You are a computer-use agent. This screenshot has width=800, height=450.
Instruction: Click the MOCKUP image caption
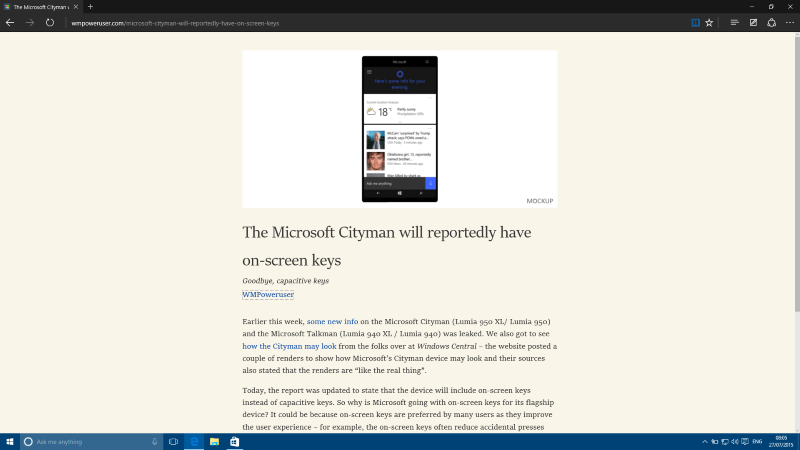tap(540, 201)
